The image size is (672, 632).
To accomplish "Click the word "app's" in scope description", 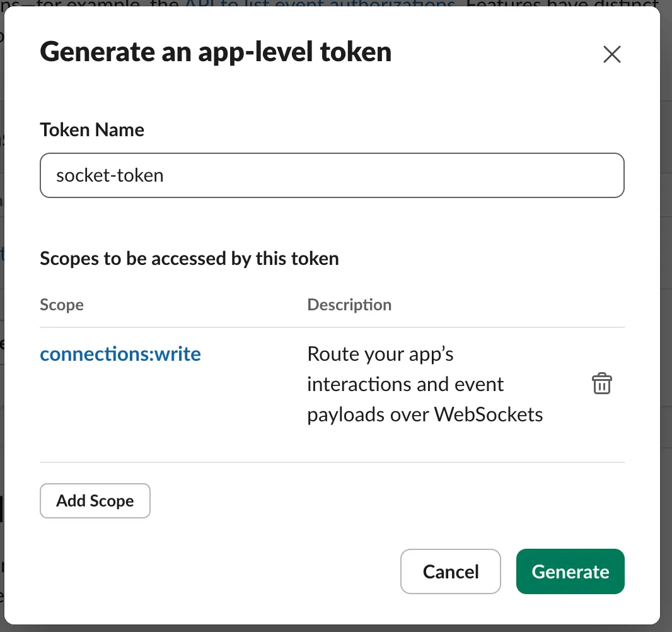I will tap(429, 354).
